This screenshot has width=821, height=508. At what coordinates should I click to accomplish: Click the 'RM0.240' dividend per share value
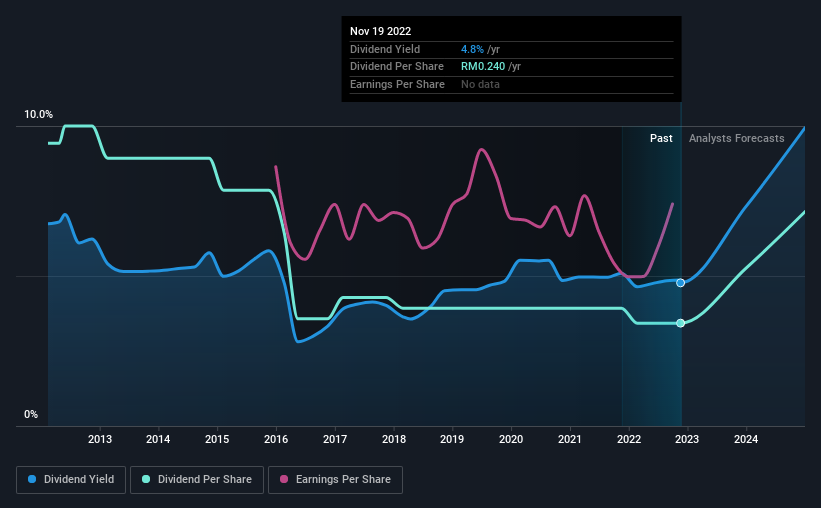pyautogui.click(x=483, y=67)
